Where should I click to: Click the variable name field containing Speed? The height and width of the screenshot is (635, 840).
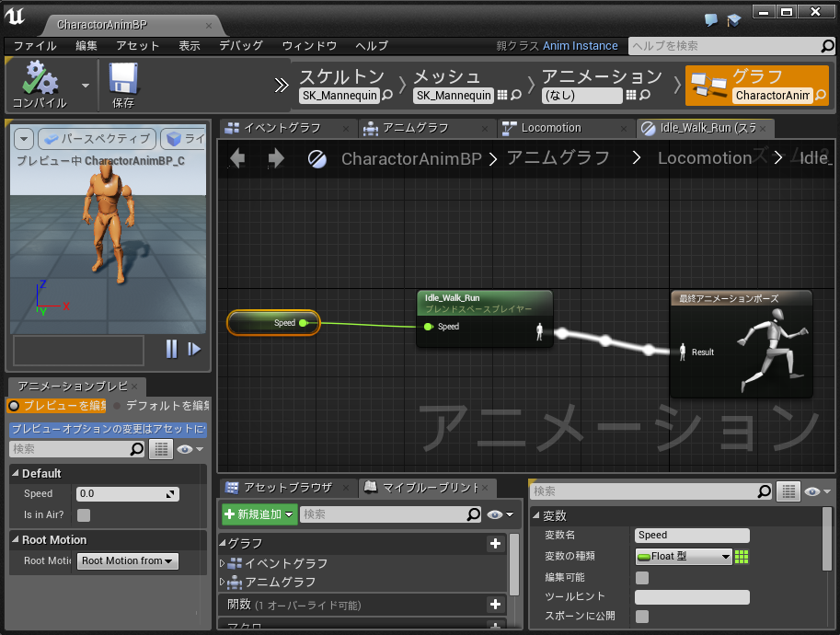point(692,535)
